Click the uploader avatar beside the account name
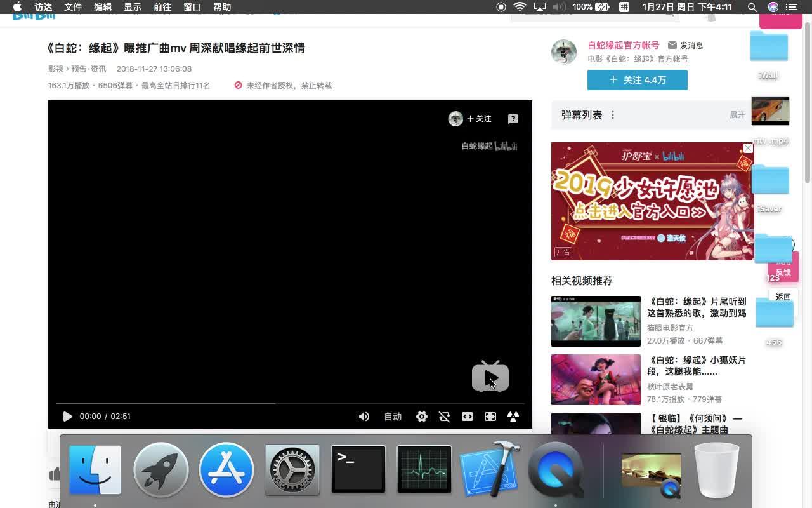Image resolution: width=812 pixels, height=508 pixels. click(564, 52)
